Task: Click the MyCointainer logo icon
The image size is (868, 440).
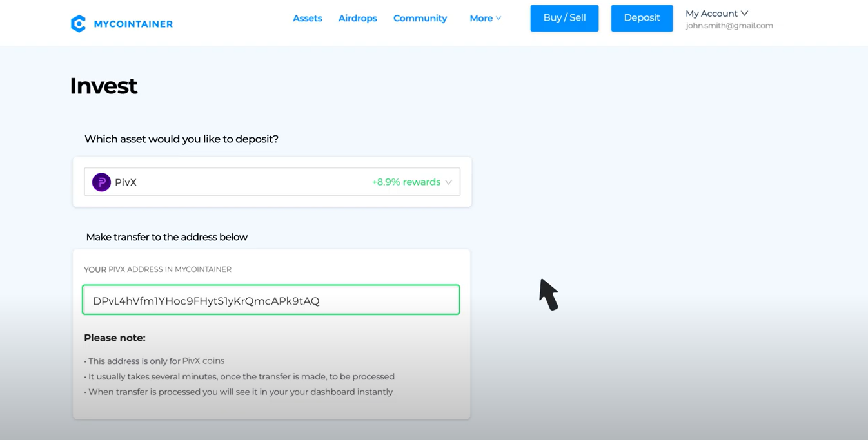Action: [78, 23]
